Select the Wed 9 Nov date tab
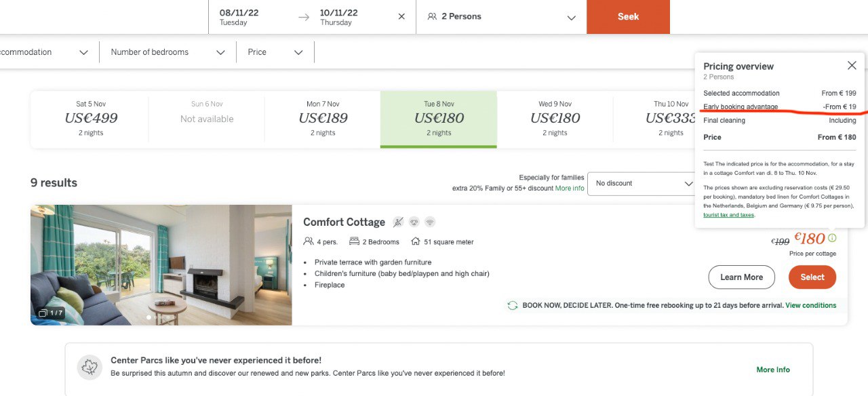The image size is (868, 396). coord(555,119)
